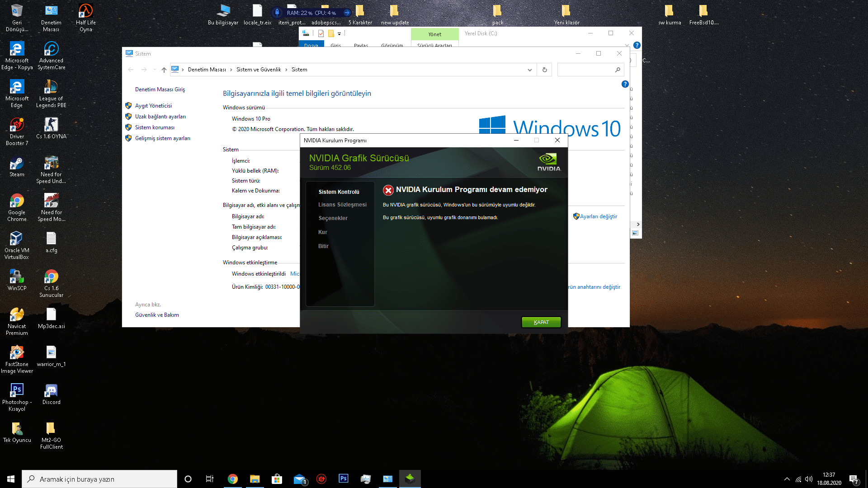Show hidden system tray icons

coord(787,479)
